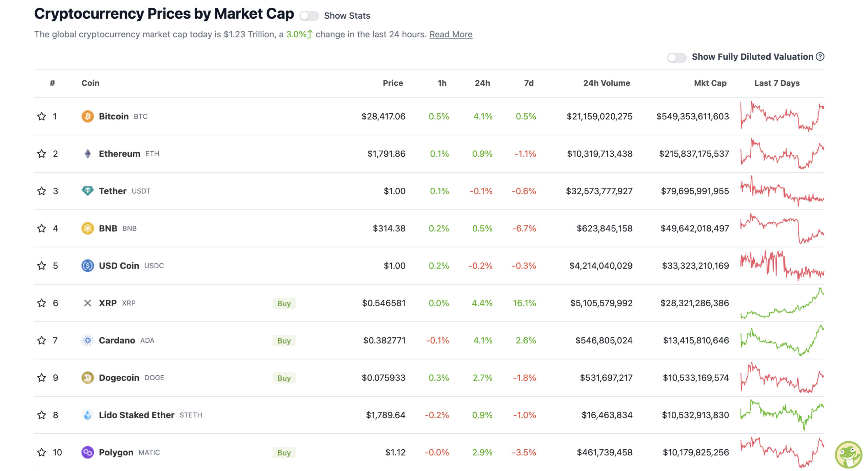Screen dimensions: 868x471
Task: Open the Ethereum coin page link
Action: tap(119, 154)
